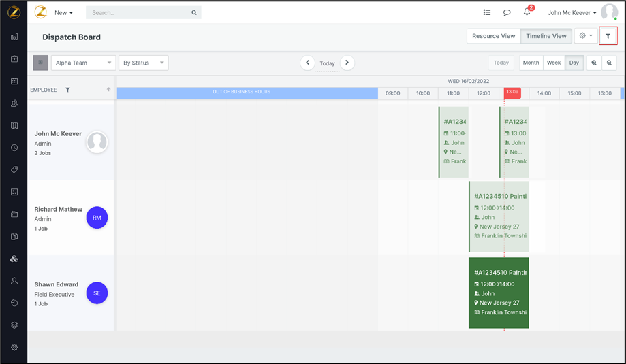
Task: Zoom in the timeline with plus magnifier
Action: point(594,63)
